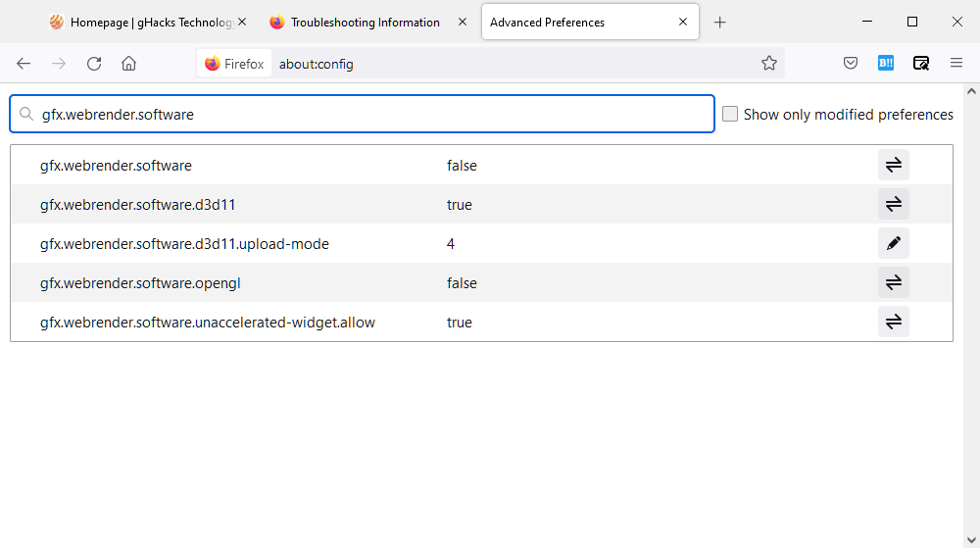Go back with the back arrow
This screenshot has height=548, width=980.
pos(24,63)
